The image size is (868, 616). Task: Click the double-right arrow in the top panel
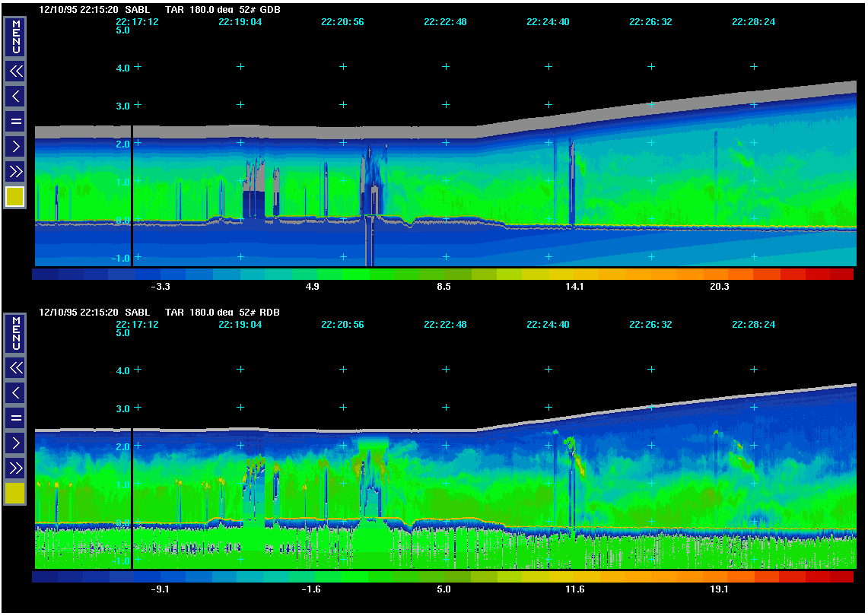(15, 170)
